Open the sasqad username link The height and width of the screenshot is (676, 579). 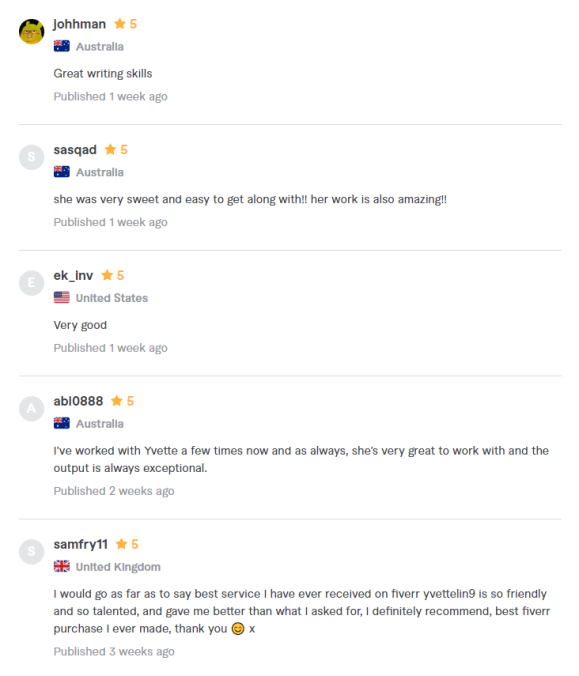click(x=75, y=150)
